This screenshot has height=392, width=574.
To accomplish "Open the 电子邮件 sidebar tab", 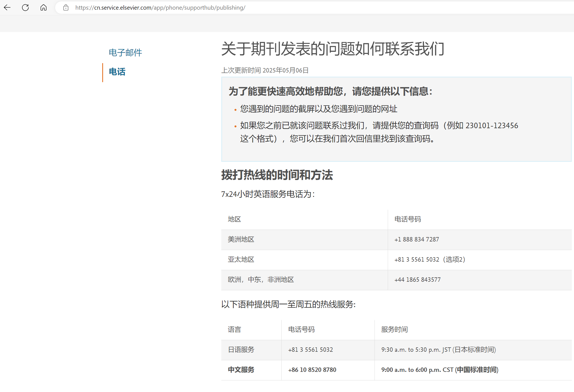I will tap(125, 53).
